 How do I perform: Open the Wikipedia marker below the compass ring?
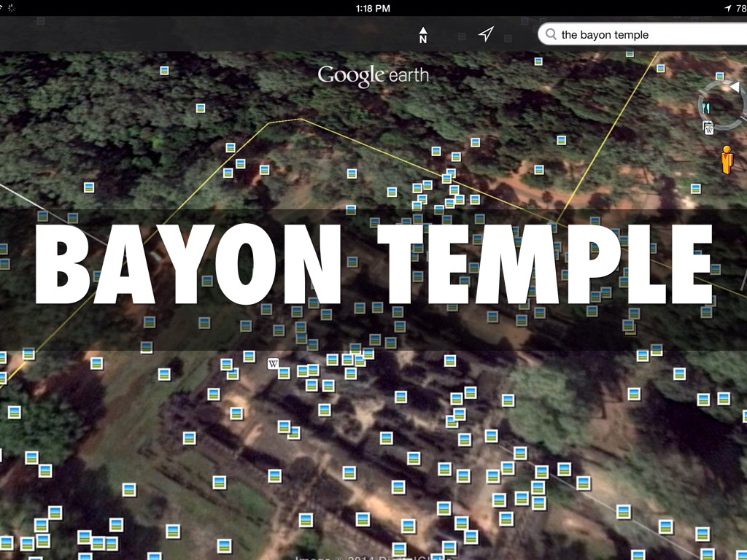[x=708, y=130]
